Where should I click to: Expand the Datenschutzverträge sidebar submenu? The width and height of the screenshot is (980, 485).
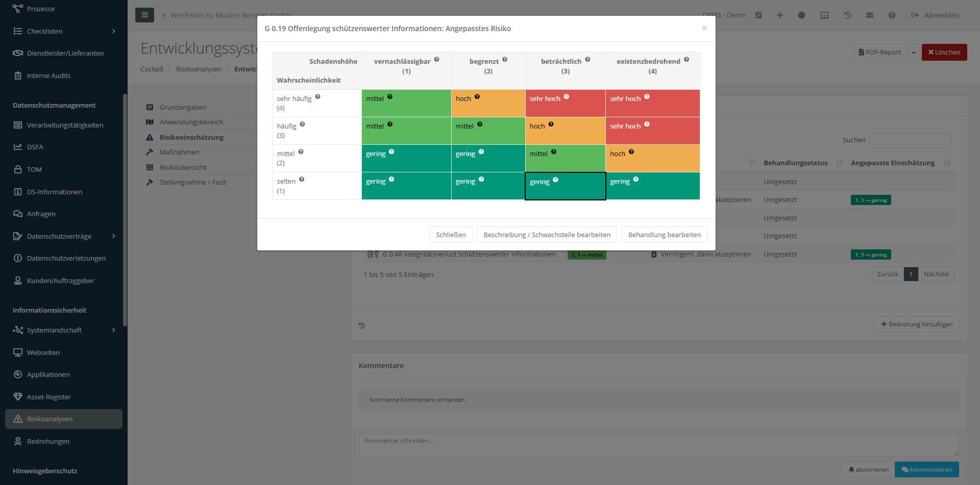tap(113, 236)
